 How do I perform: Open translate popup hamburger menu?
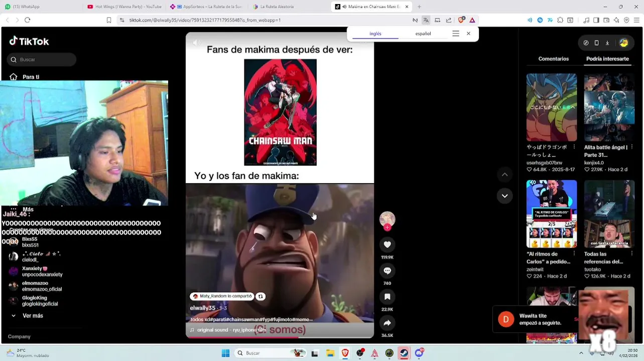(x=456, y=34)
